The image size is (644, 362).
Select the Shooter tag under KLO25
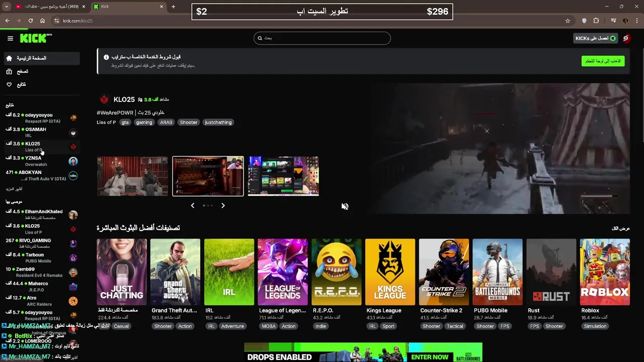189,122
